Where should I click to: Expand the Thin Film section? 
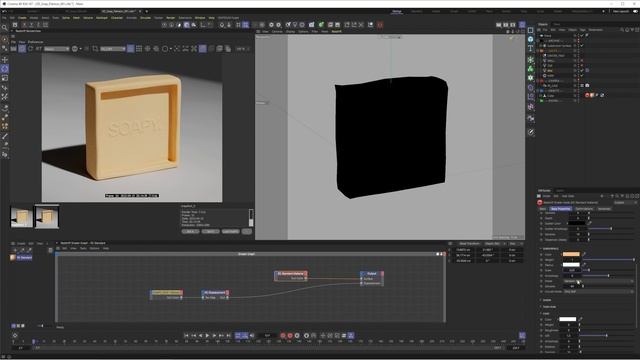548,307
